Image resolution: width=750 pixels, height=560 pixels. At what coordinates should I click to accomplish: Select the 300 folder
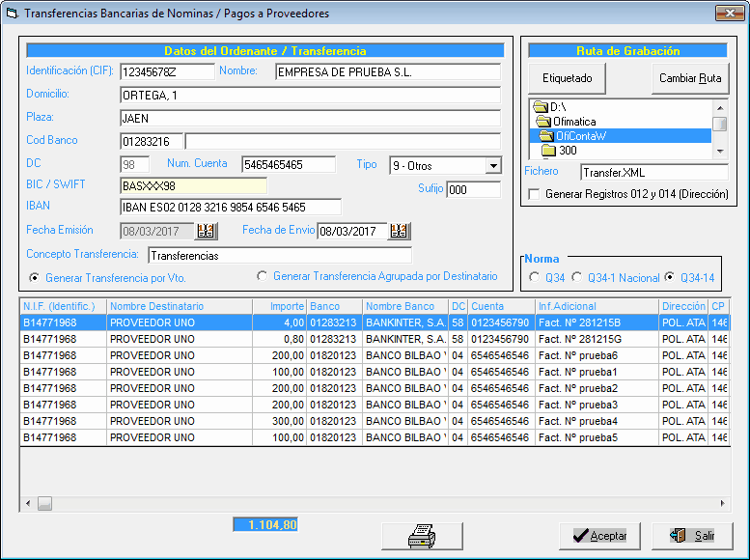coord(568,151)
